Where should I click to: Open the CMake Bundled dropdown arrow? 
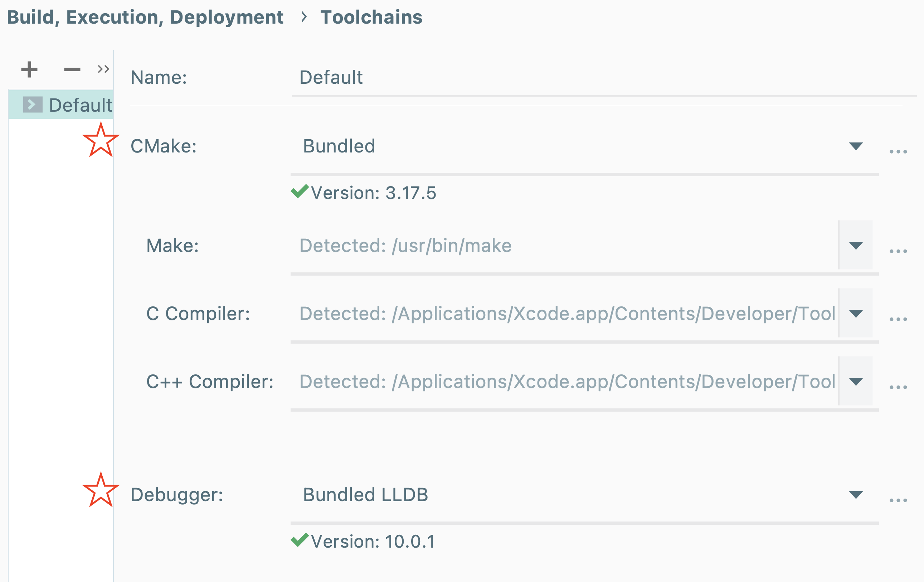(856, 146)
